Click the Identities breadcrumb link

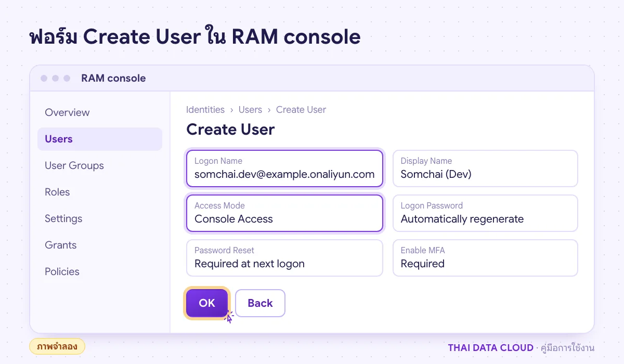(x=205, y=110)
